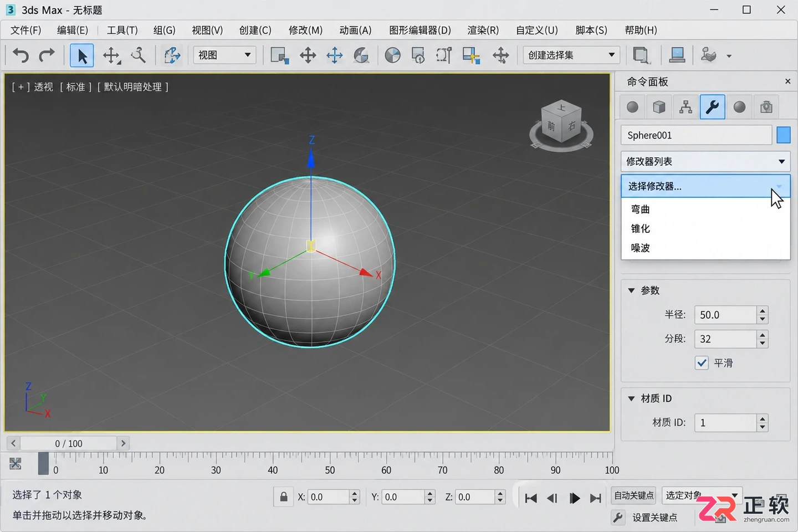Play the animation
The image size is (798, 532).
coord(575,498)
